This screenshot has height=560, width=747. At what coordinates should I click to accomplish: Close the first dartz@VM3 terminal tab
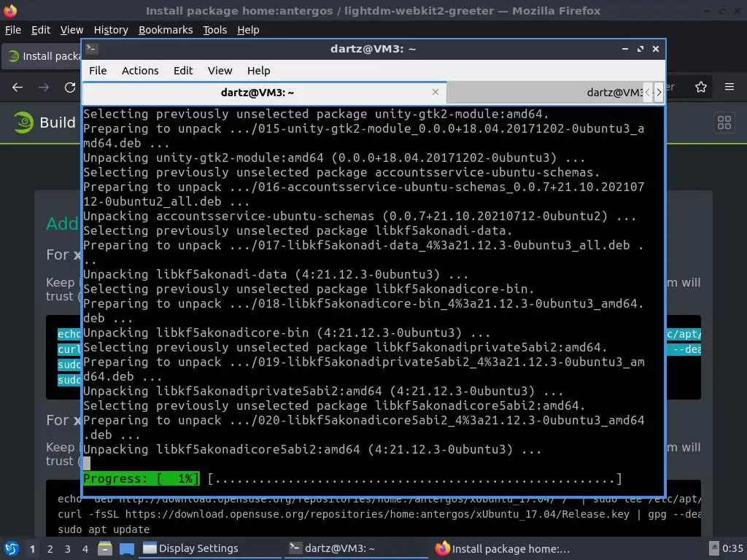[x=436, y=92]
